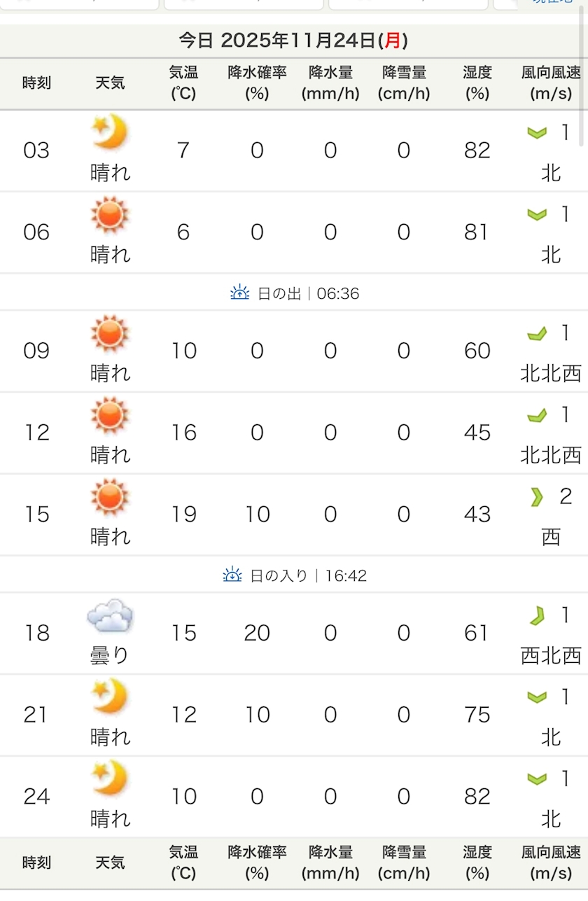Click the bottom 気温 column header
The image size is (588, 901).
tap(183, 862)
